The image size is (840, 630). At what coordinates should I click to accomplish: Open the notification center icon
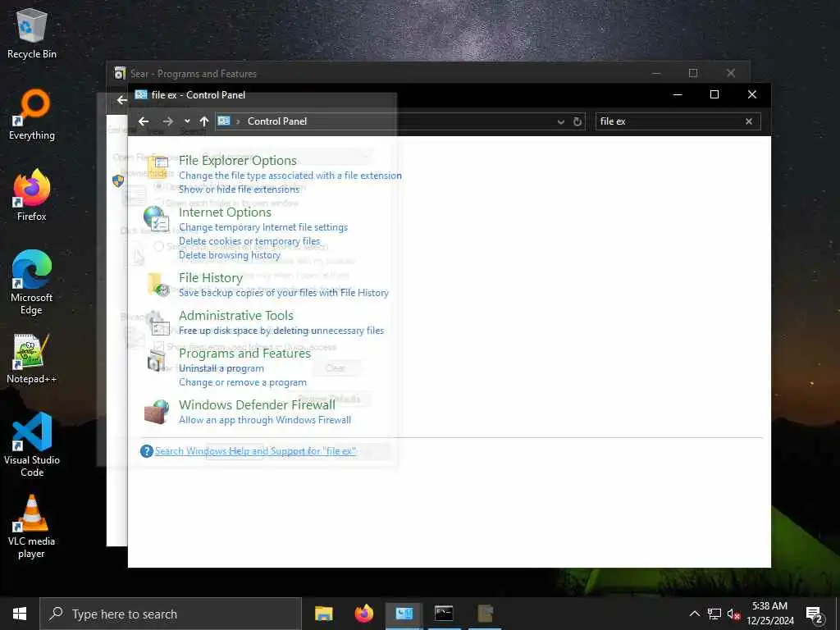click(814, 614)
